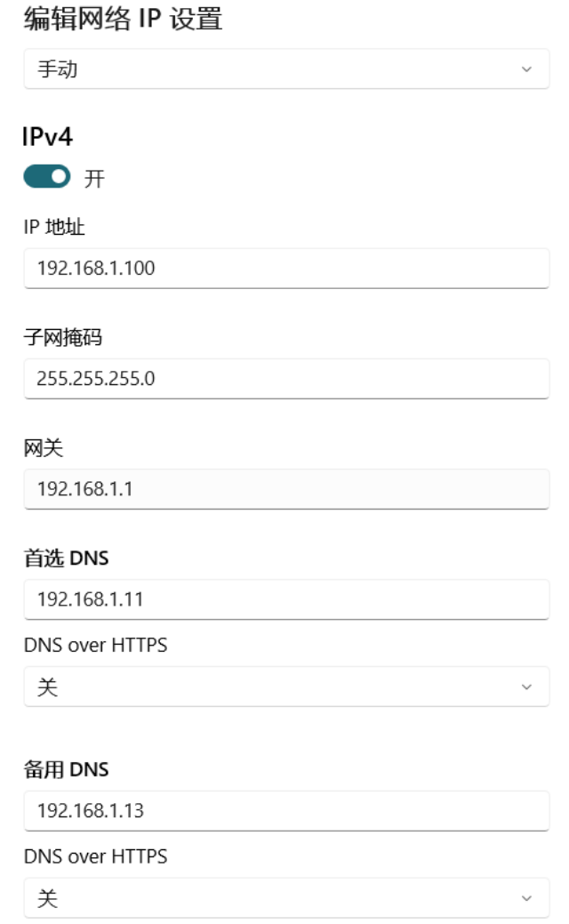Click the 网关 field label
Viewport: 569px width, 924px height.
coord(43,448)
